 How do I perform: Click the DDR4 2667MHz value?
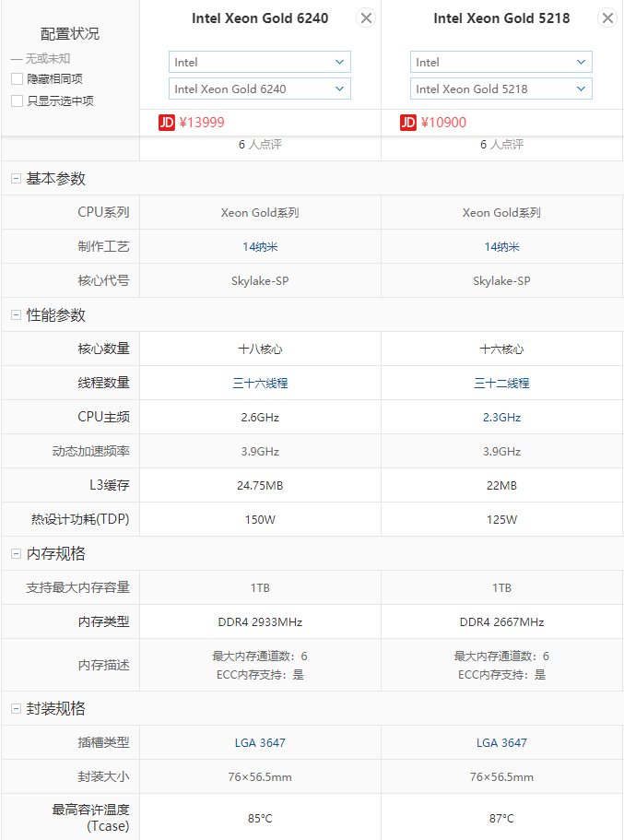tap(502, 622)
